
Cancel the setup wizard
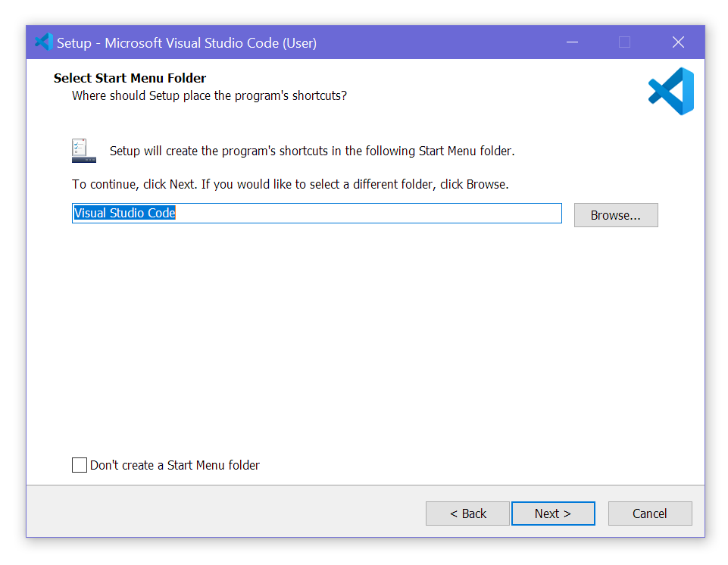click(x=650, y=513)
